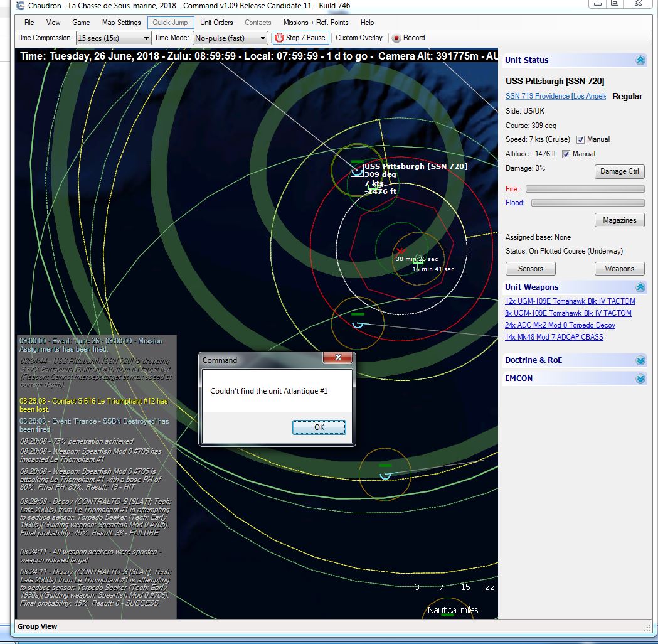Viewport: 658px width, 644px height.
Task: Open the View menu
Action: (53, 23)
